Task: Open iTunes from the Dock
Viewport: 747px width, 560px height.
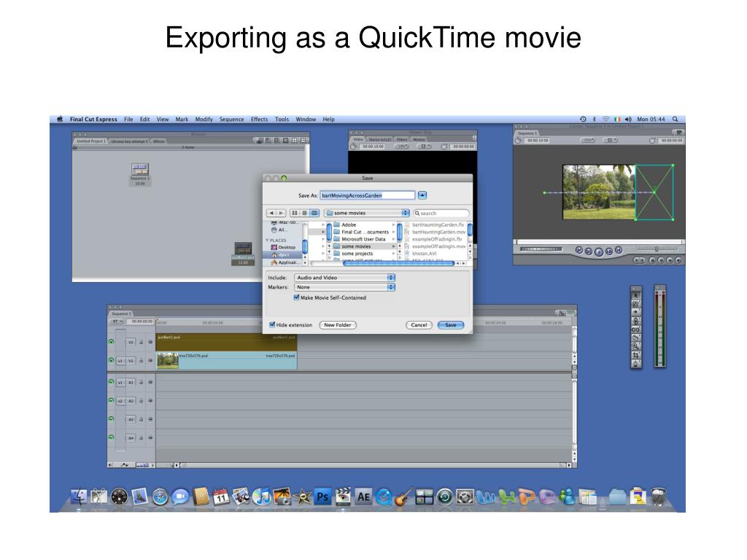Action: click(x=262, y=497)
